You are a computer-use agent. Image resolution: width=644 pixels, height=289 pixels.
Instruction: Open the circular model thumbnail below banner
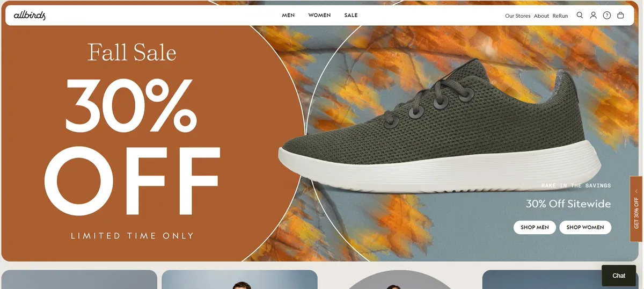click(400, 280)
